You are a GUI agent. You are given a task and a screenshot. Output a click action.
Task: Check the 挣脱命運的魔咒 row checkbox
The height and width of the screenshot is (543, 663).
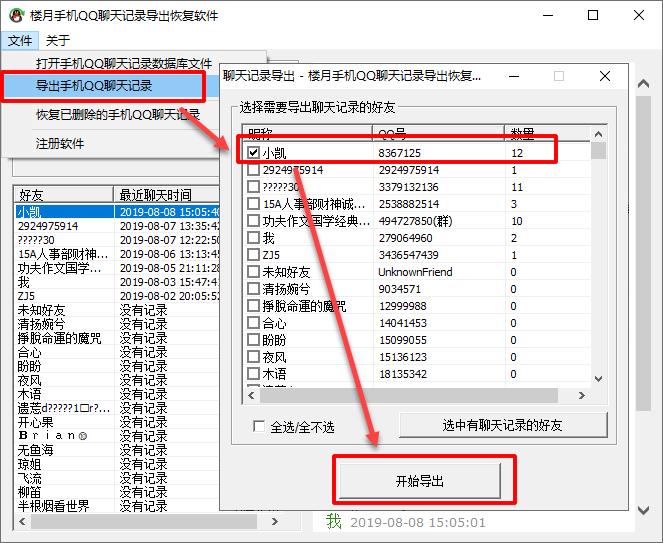click(253, 305)
